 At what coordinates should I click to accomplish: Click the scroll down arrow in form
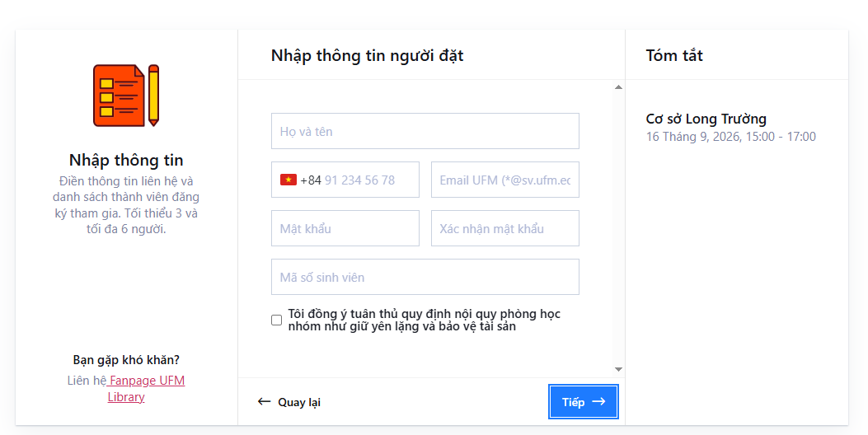(618, 369)
